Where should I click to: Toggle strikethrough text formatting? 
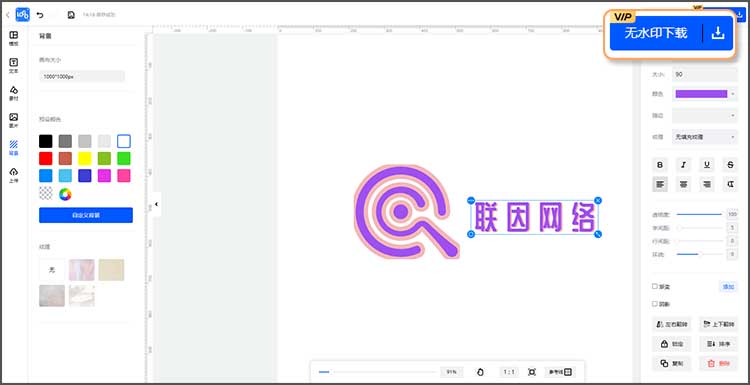tap(730, 165)
